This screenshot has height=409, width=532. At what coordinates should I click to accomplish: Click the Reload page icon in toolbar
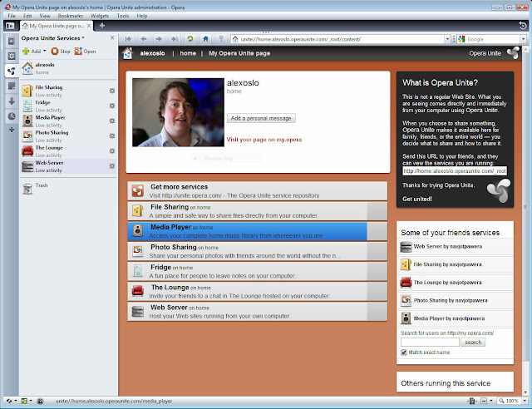(x=190, y=39)
